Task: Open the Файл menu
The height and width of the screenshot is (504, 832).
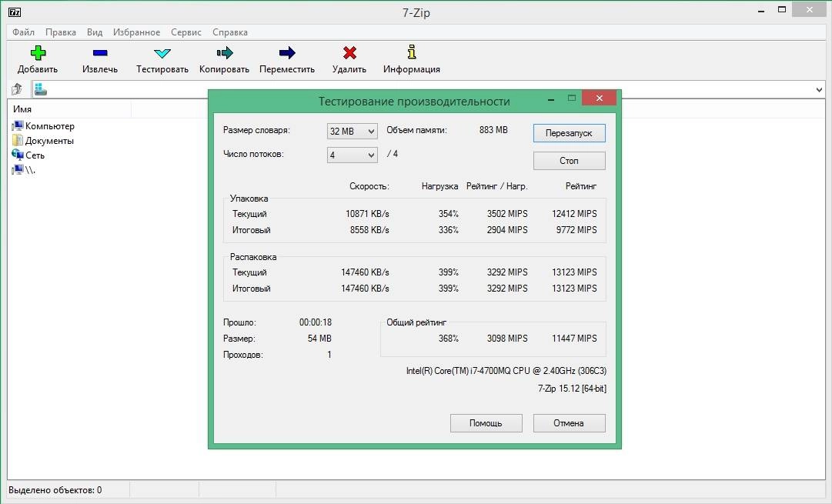Action: (x=23, y=32)
